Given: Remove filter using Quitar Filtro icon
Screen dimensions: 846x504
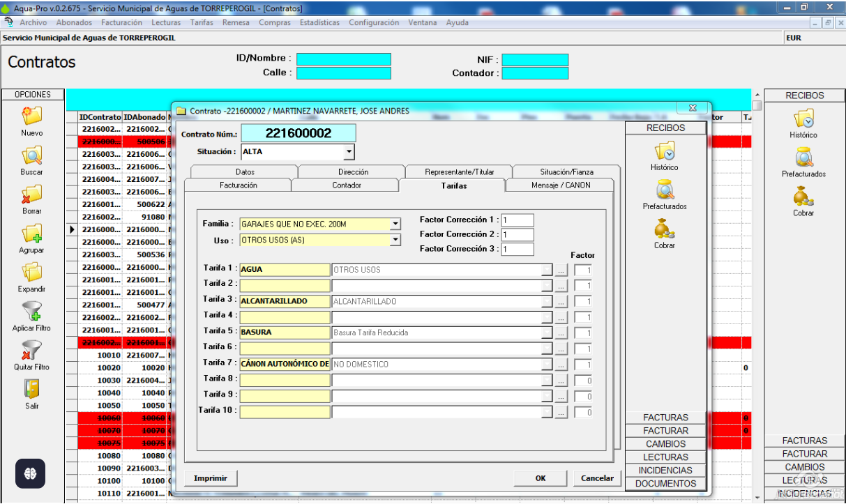Looking at the screenshot, I should (31, 351).
